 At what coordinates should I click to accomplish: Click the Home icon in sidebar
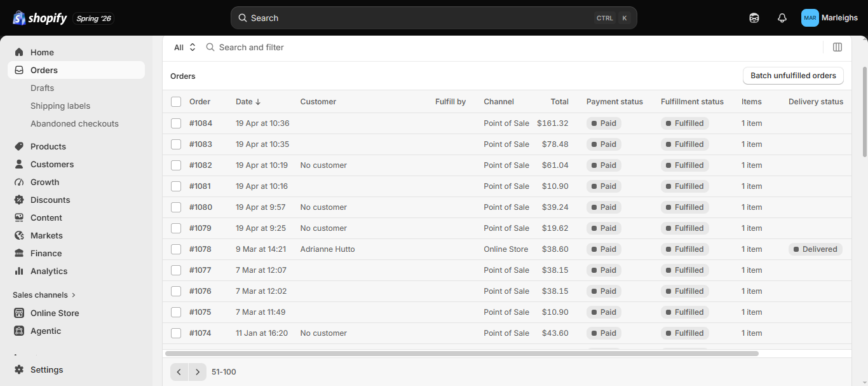[19, 52]
